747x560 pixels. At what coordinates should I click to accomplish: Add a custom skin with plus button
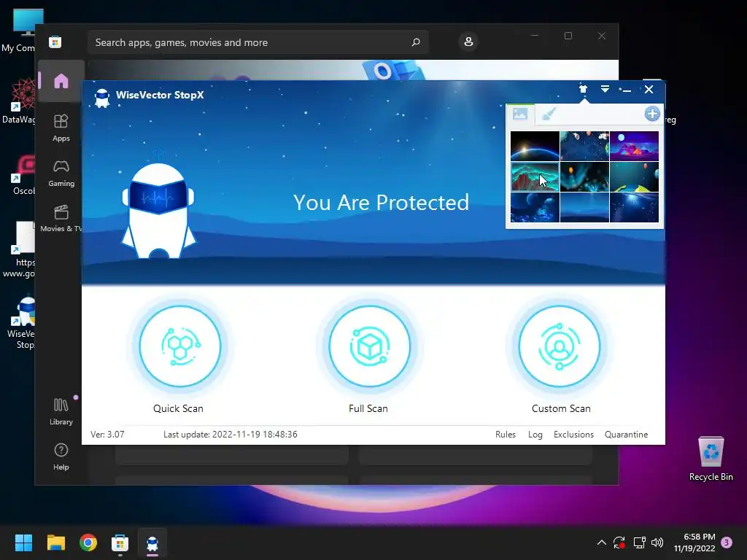pos(652,114)
